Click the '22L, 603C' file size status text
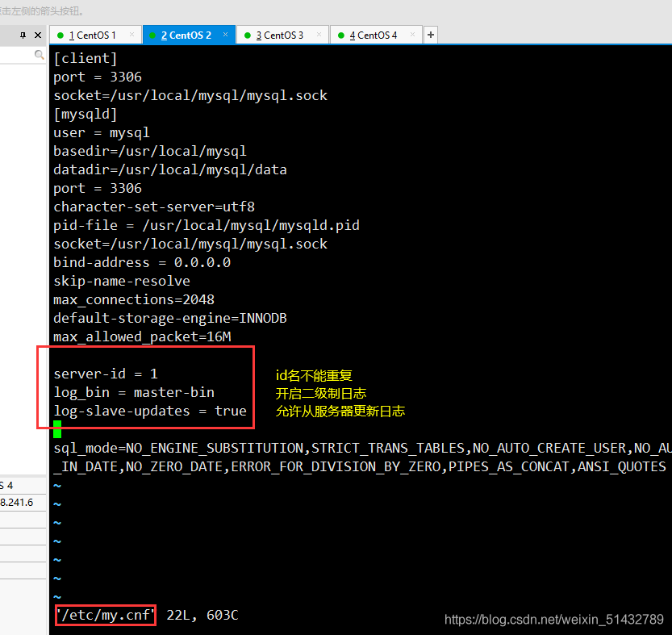This screenshot has width=672, height=635. 202,616
